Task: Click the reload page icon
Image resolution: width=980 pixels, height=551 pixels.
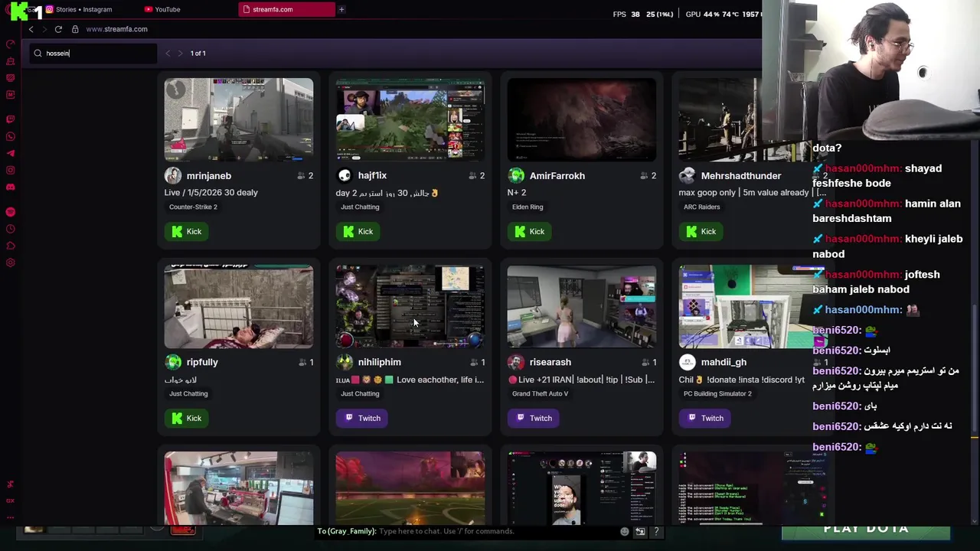Action: [x=58, y=29]
